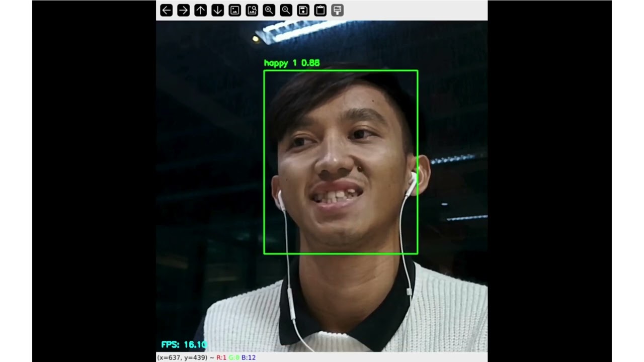644x362 pixels.
Task: Reset zoom to original image size
Action: (235, 10)
